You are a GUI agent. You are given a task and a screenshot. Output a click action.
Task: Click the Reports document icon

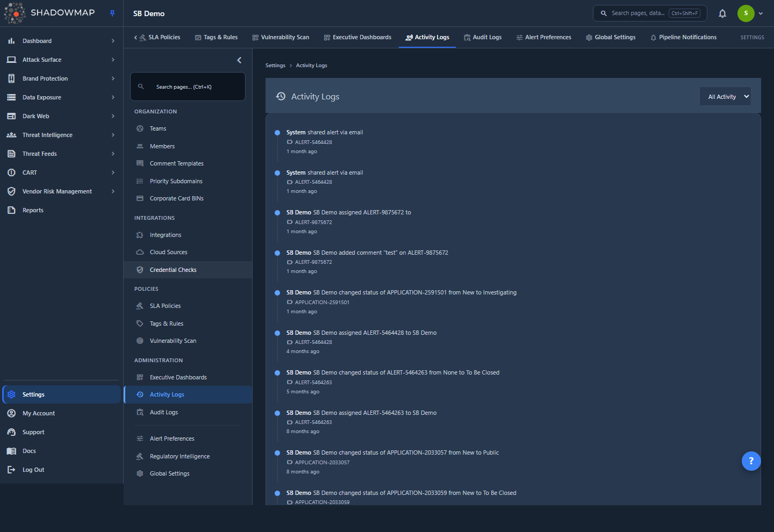11,210
